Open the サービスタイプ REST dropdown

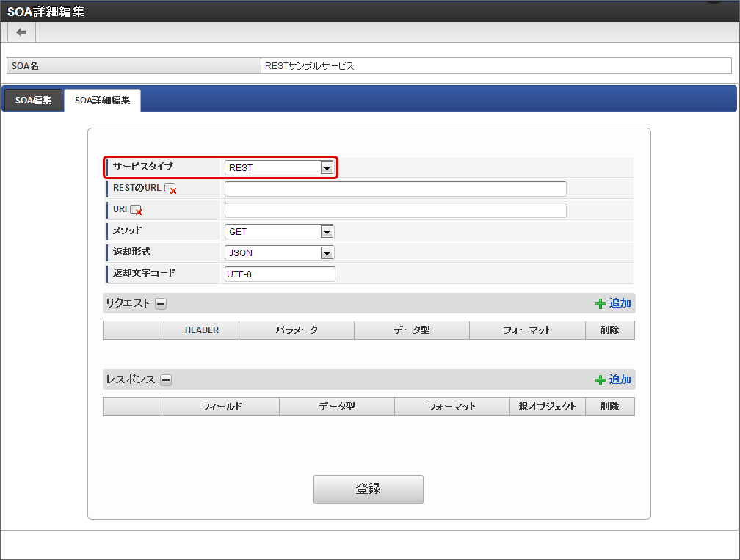280,167
